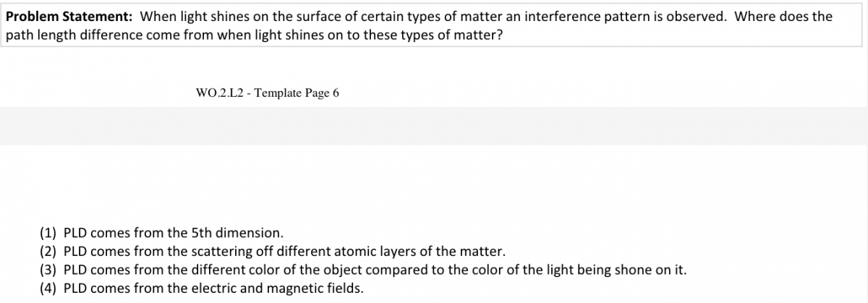Click the word "dimension" in option one
The height and width of the screenshot is (303, 868).
249,233
